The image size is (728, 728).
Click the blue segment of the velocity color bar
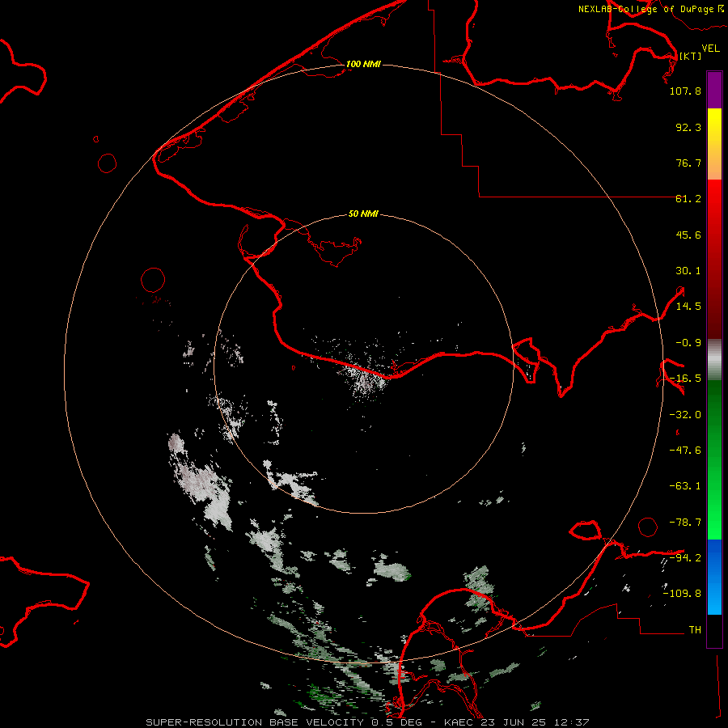pyautogui.click(x=714, y=577)
